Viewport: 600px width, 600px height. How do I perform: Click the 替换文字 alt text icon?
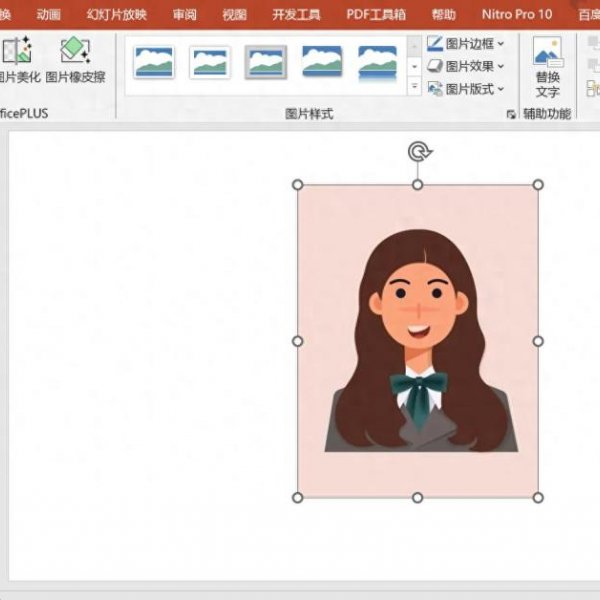pos(547,66)
